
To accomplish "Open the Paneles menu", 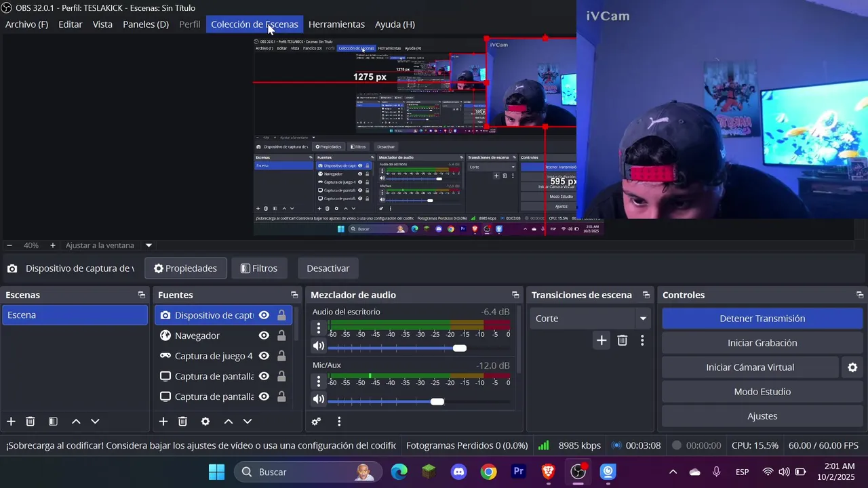I will (146, 24).
